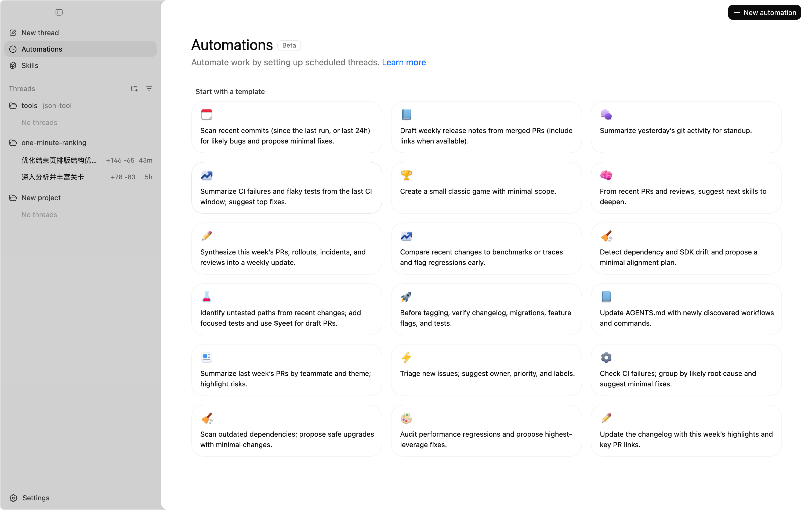Click the lightning bolt icon on the triage template
Screen dimensions: 812x510
coord(406,358)
